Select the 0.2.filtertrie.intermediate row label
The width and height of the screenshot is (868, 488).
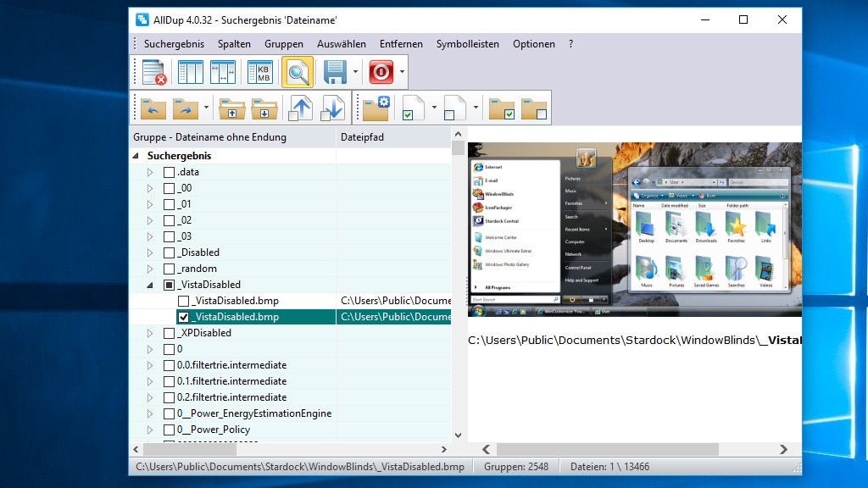[232, 397]
